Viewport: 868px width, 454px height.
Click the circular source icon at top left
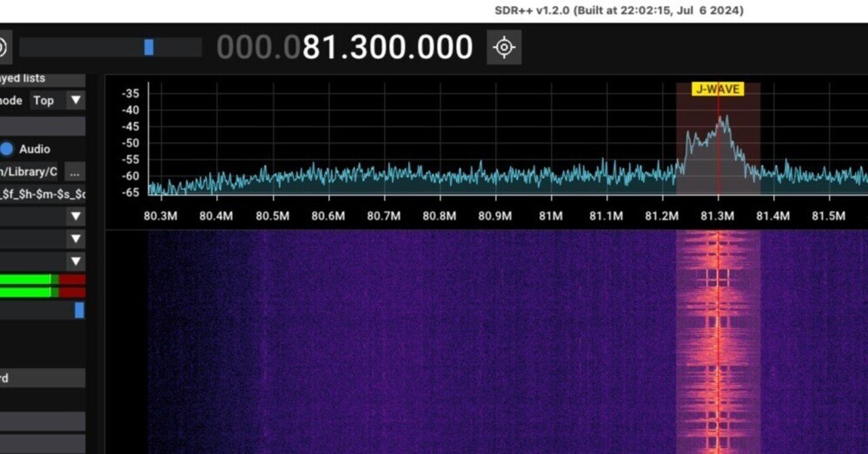coord(4,47)
